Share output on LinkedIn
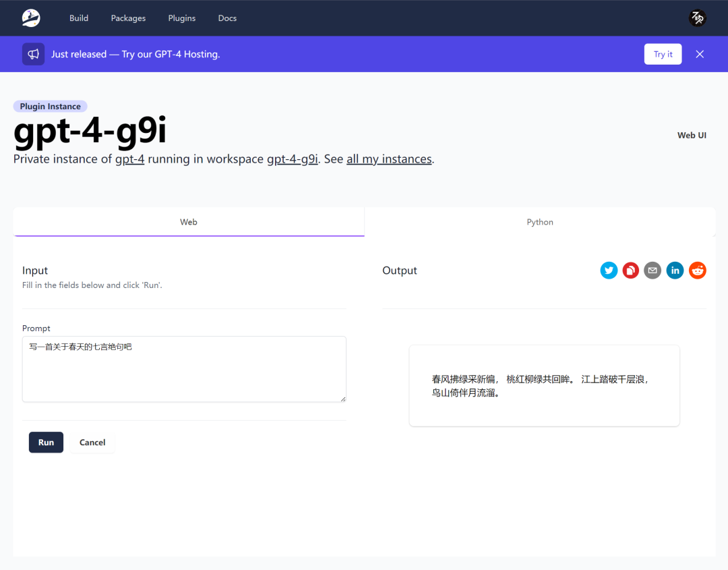Image resolution: width=728 pixels, height=570 pixels. [675, 270]
